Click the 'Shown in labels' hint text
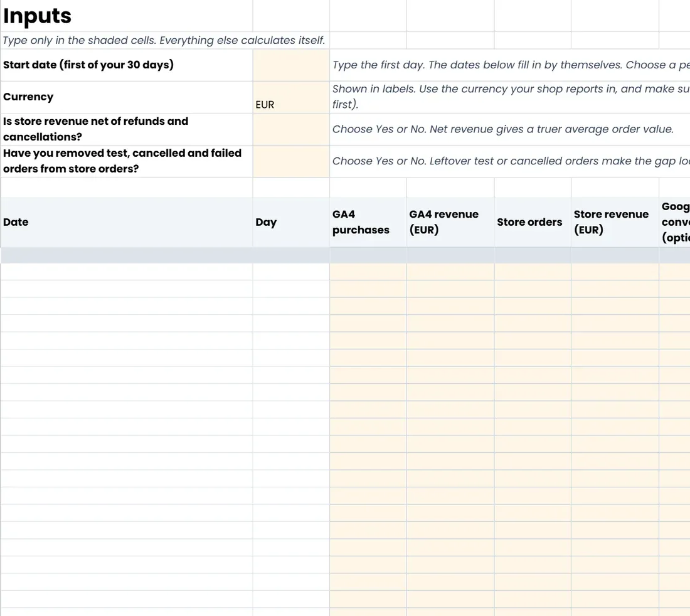 pos(511,97)
